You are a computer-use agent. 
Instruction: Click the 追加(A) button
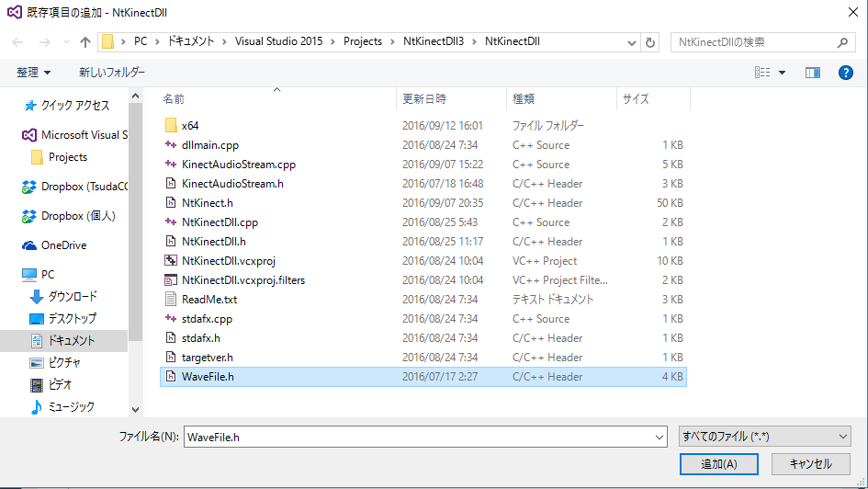point(717,464)
